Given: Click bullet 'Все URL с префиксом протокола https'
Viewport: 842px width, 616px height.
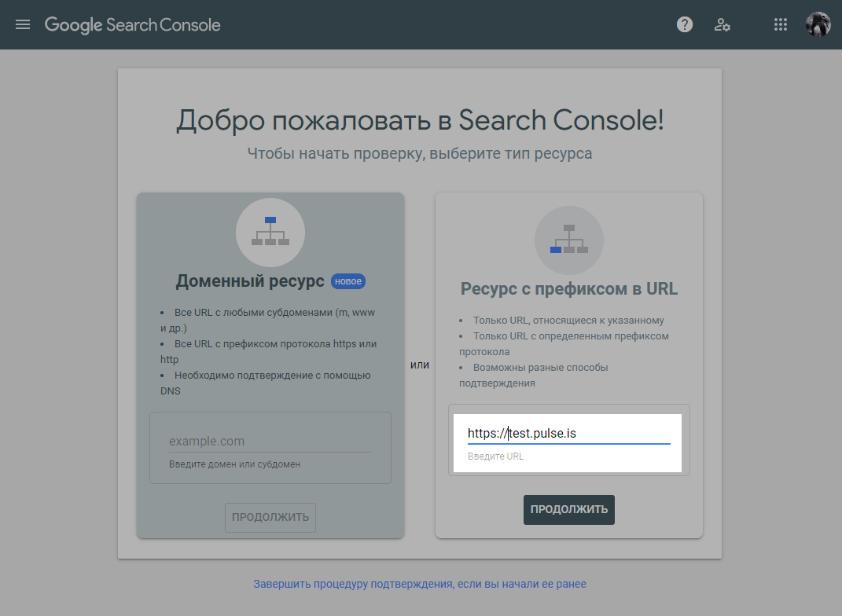Looking at the screenshot, I should point(269,351).
